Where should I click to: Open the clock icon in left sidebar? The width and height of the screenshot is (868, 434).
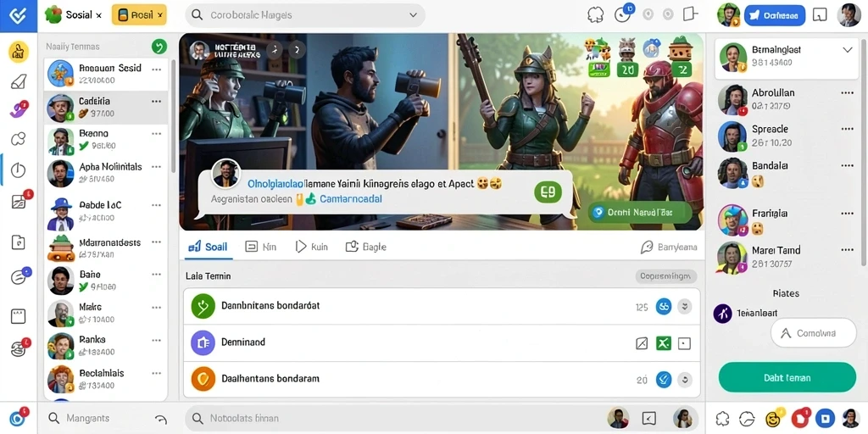[19, 170]
